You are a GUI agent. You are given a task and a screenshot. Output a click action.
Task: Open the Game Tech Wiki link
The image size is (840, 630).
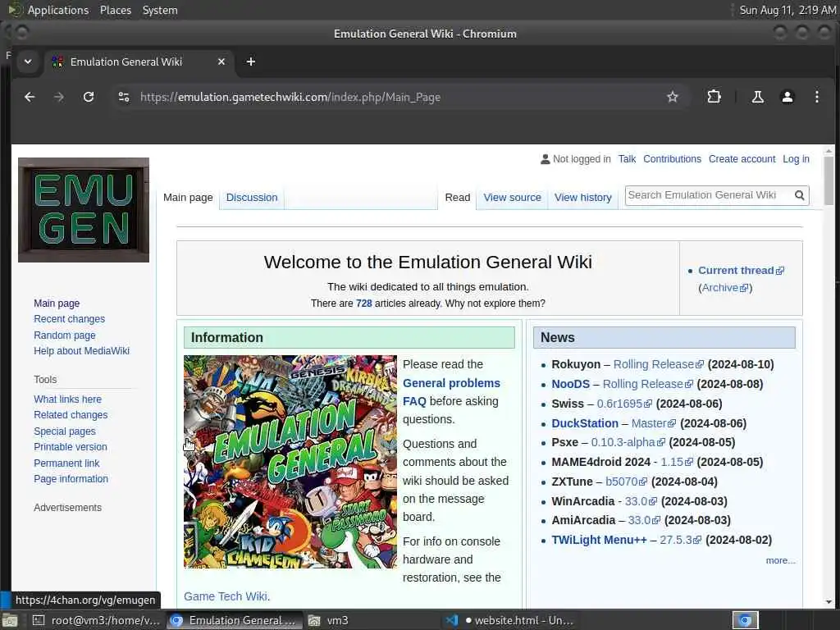click(226, 596)
